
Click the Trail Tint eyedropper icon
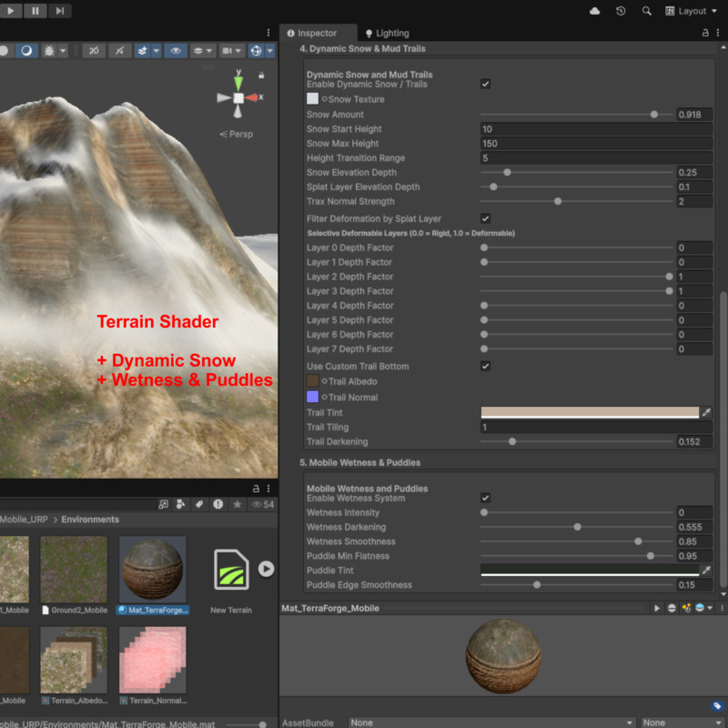pos(706,412)
